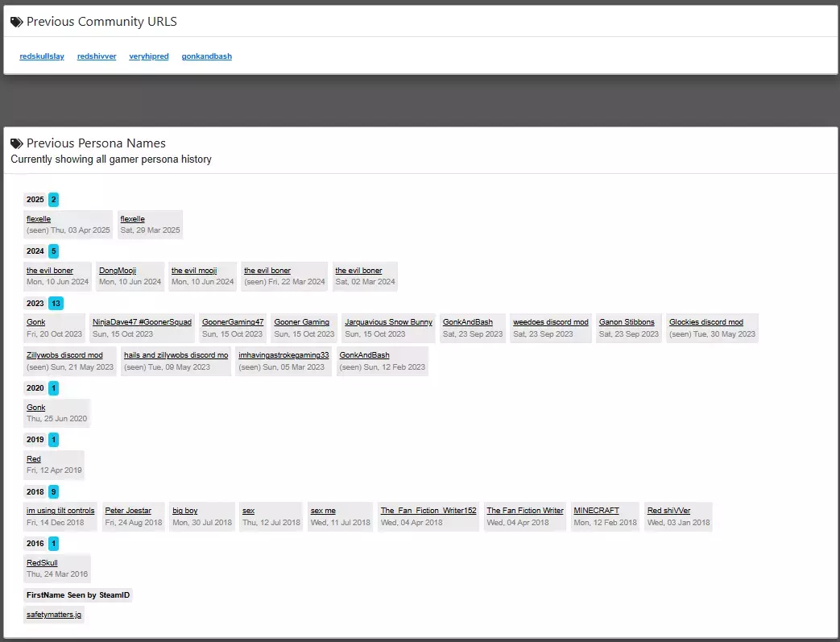The width and height of the screenshot is (840, 642).
Task: Open the MINECRAFT persona link
Action: (596, 511)
